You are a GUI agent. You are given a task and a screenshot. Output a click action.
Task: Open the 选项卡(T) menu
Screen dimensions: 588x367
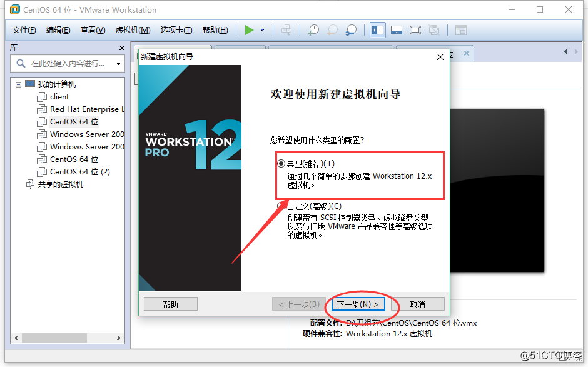tap(176, 30)
